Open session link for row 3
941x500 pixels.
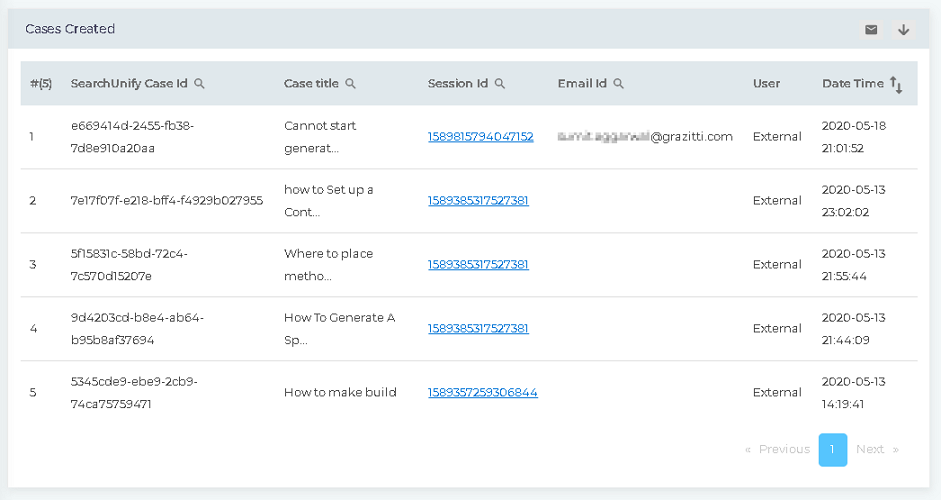(x=478, y=265)
